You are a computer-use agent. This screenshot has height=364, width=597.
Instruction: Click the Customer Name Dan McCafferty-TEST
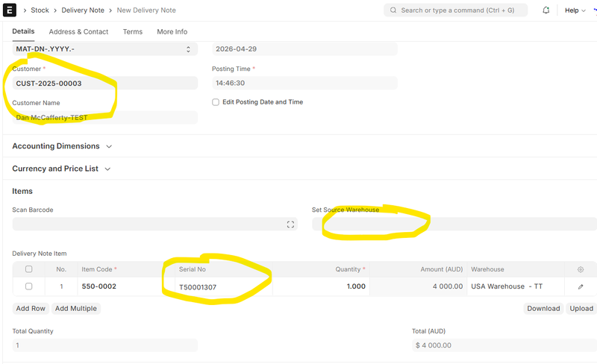(105, 118)
